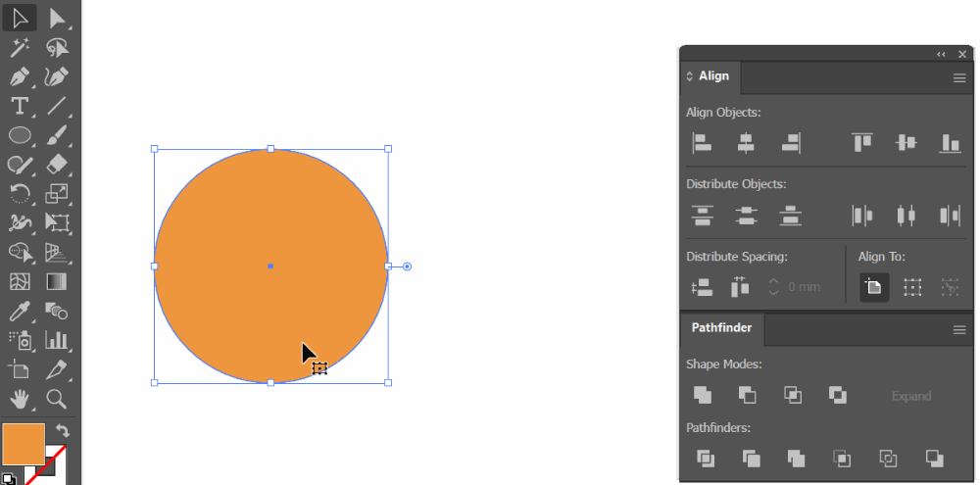This screenshot has width=980, height=485.
Task: Horizontal align center in Align Objects
Action: [x=746, y=143]
